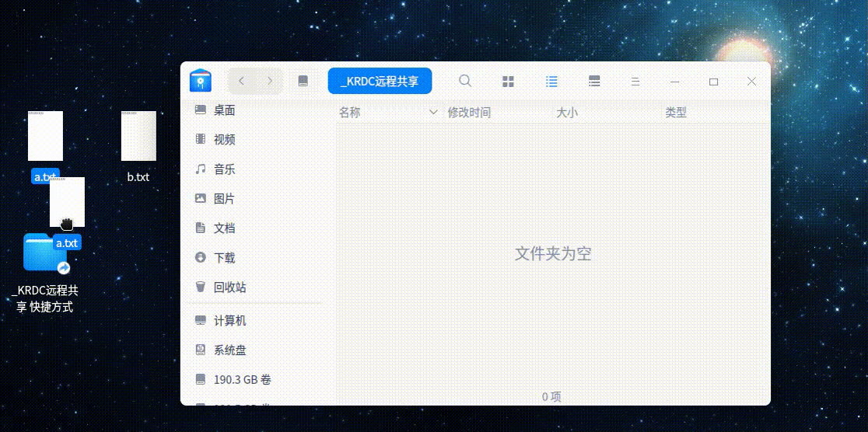868x432 pixels.
Task: Open the hamburger main menu
Action: point(635,82)
